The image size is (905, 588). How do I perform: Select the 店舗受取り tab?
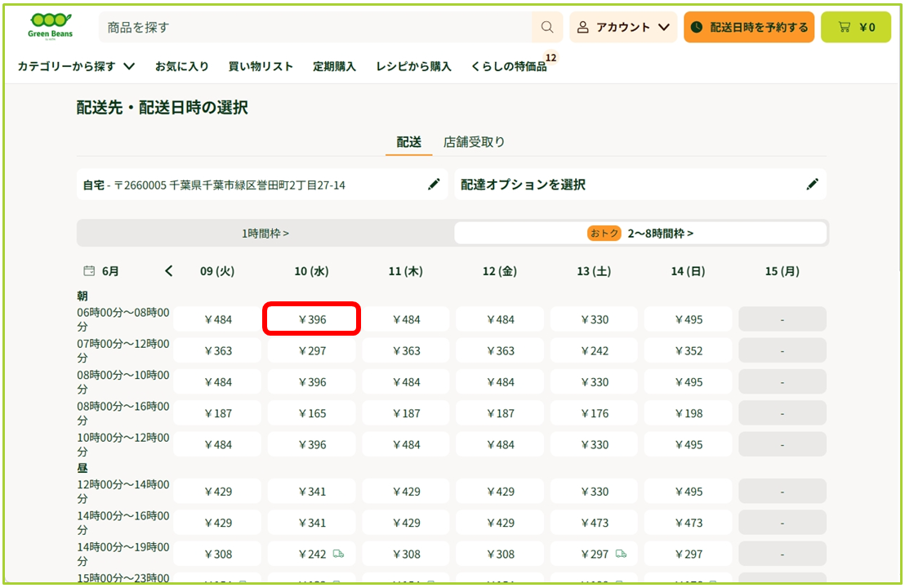click(x=474, y=142)
